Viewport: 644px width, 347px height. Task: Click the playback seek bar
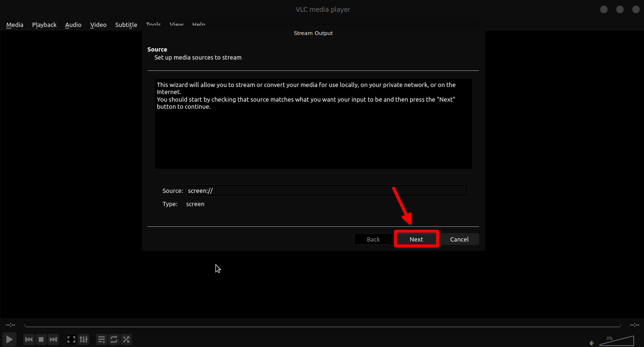tap(322, 325)
